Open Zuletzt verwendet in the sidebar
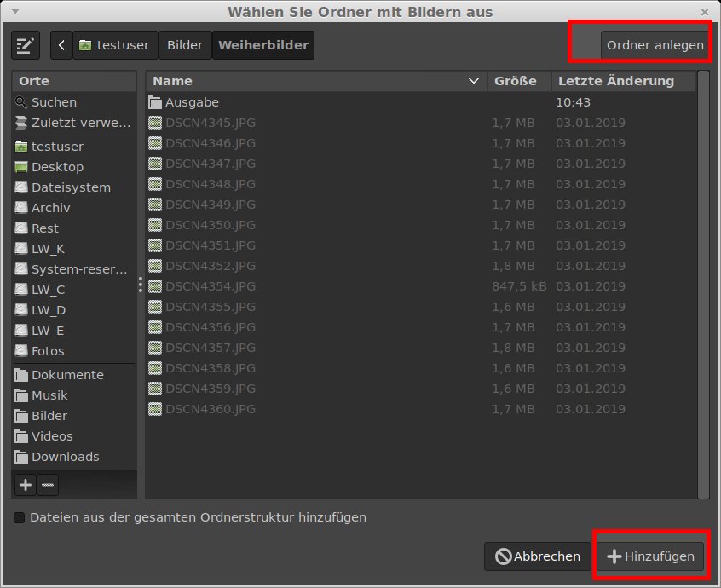Screen dimensions: 721x588 coord(74,123)
